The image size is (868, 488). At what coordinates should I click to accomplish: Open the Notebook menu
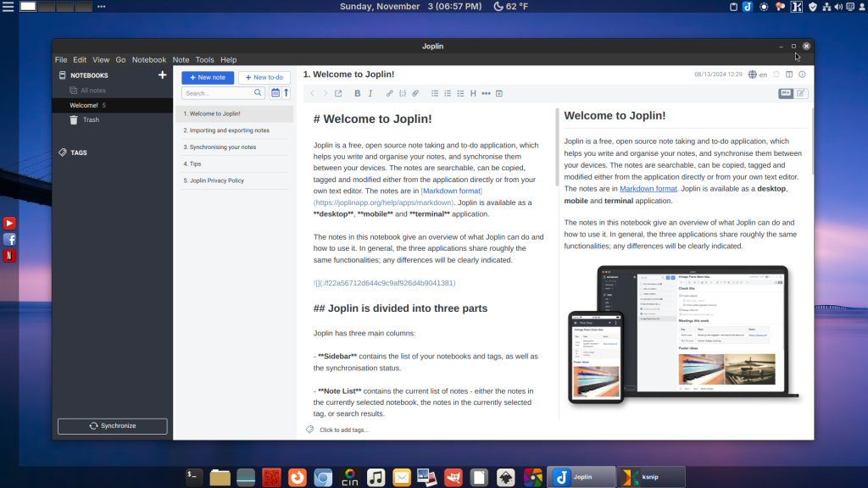(149, 60)
